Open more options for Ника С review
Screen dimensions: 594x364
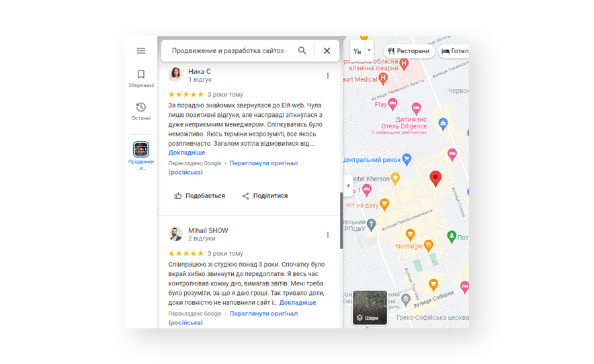pyautogui.click(x=328, y=76)
